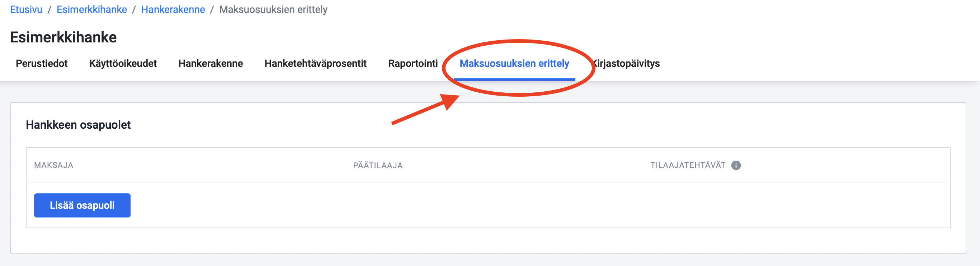Switch to the Käyttöoikeudet tab
Image resolution: width=980 pixels, height=266 pixels.
[x=123, y=63]
